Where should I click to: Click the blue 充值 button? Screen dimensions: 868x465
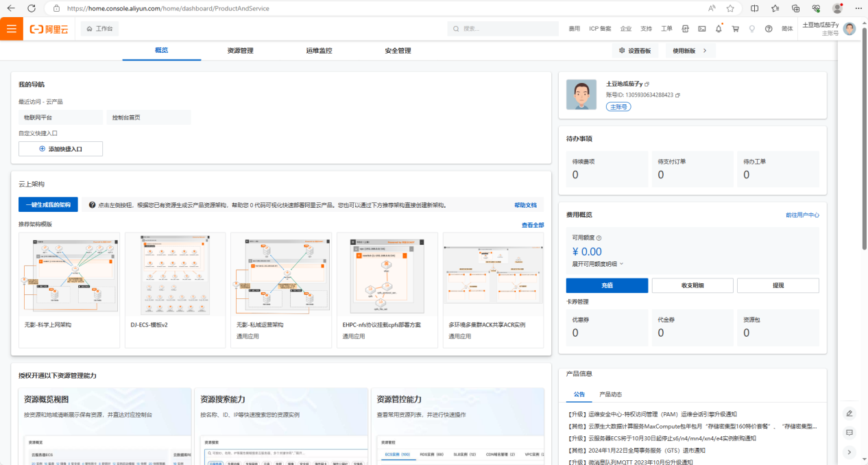pos(607,285)
